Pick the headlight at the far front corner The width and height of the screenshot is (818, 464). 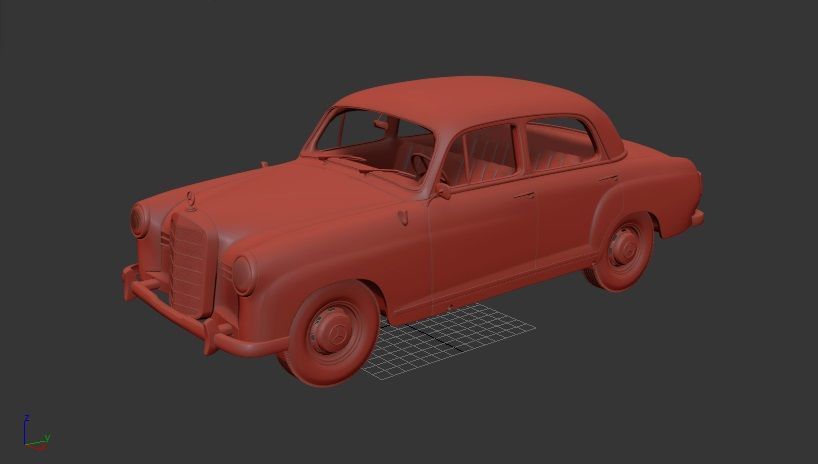coord(139,221)
